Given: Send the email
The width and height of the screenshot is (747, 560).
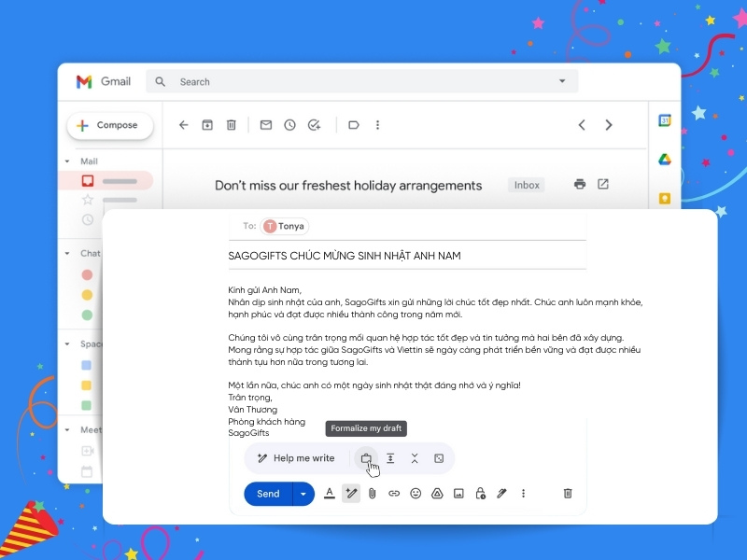Looking at the screenshot, I should point(268,494).
